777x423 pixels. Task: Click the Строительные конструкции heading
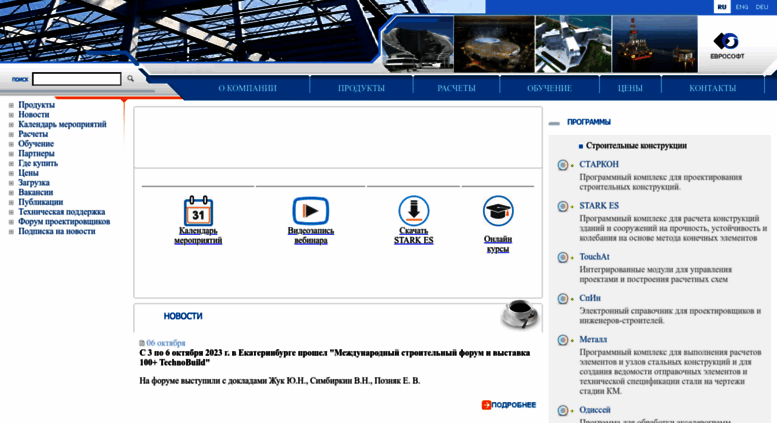pyautogui.click(x=636, y=146)
